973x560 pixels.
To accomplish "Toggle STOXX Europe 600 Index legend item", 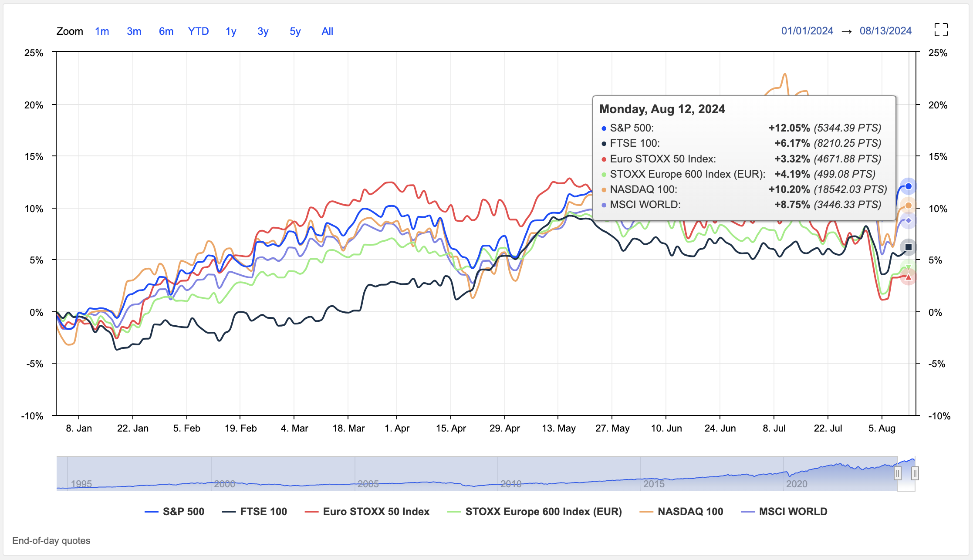I will (534, 511).
